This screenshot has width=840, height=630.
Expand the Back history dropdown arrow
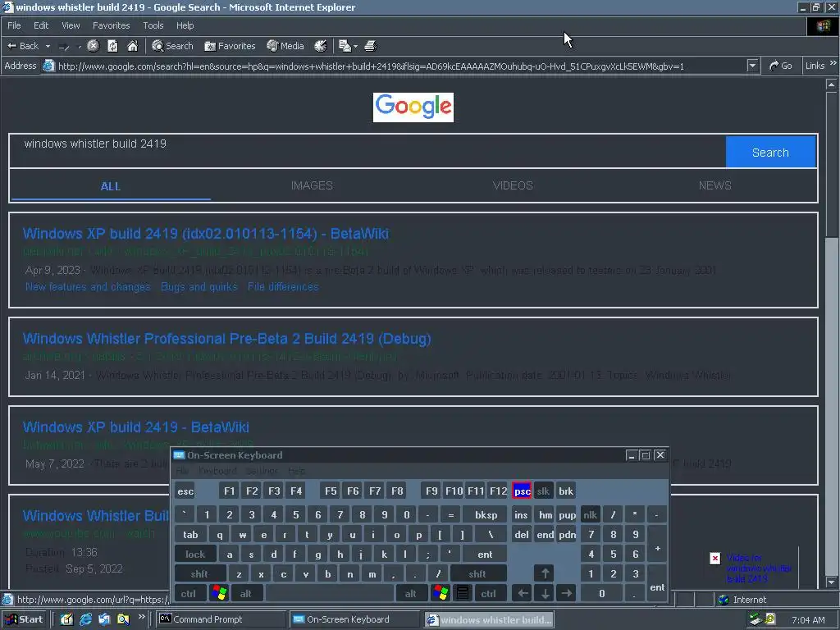click(48, 47)
